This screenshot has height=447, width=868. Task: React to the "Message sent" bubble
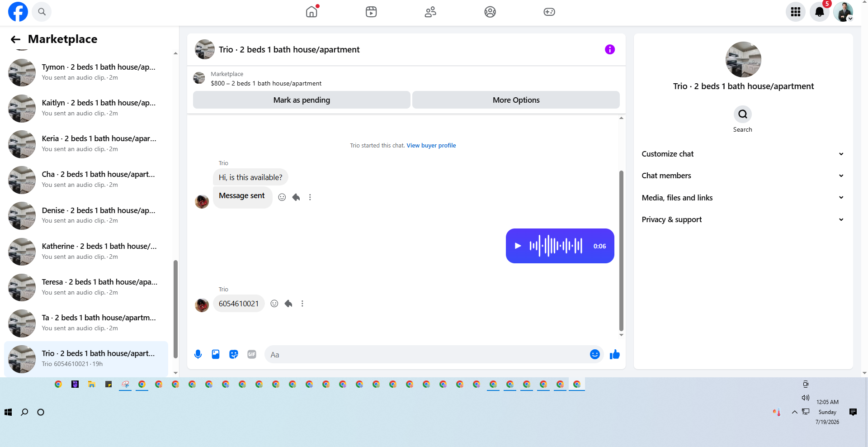click(x=282, y=197)
